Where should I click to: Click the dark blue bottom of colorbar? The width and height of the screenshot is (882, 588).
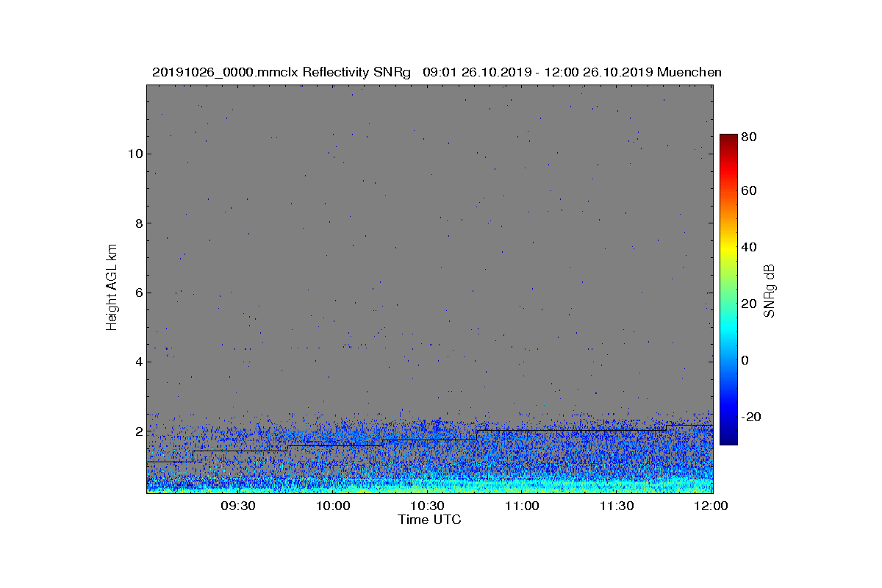tap(728, 440)
